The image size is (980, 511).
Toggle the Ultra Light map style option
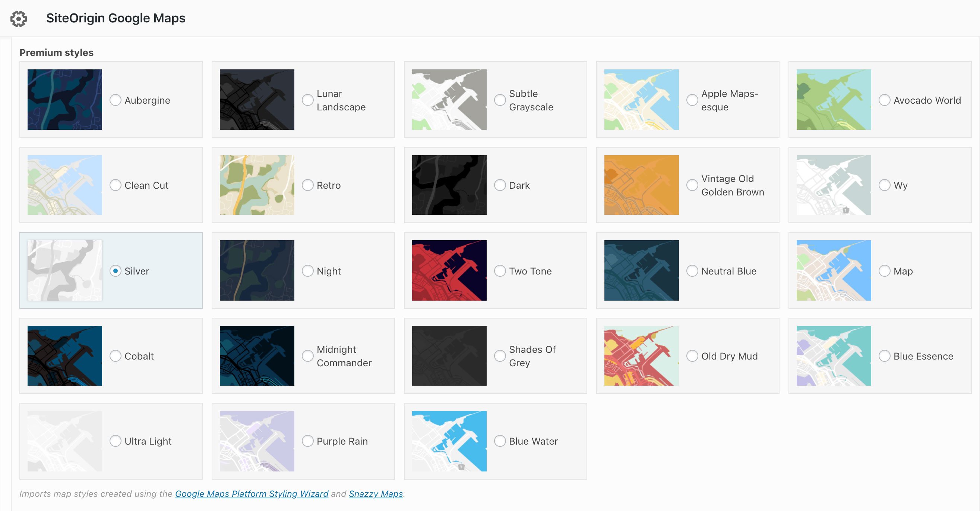[115, 441]
